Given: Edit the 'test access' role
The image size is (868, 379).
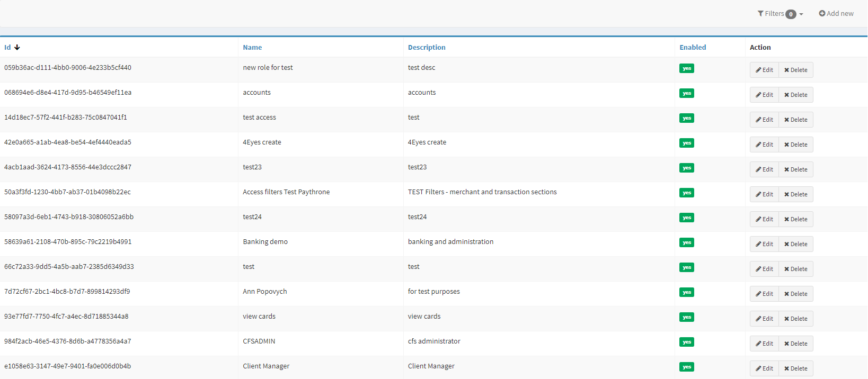Looking at the screenshot, I should [764, 120].
